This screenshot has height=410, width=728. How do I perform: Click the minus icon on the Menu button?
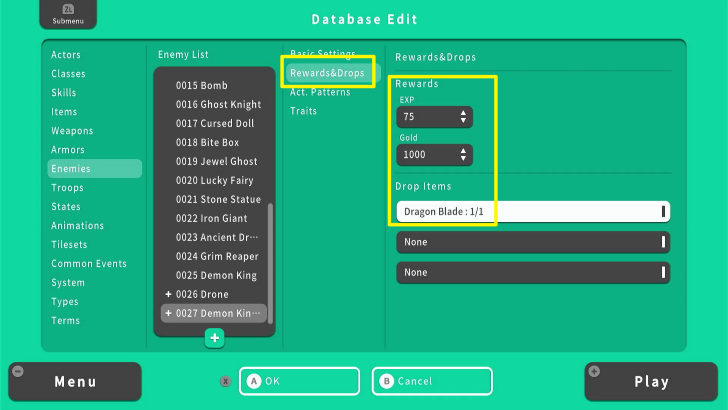(x=18, y=371)
